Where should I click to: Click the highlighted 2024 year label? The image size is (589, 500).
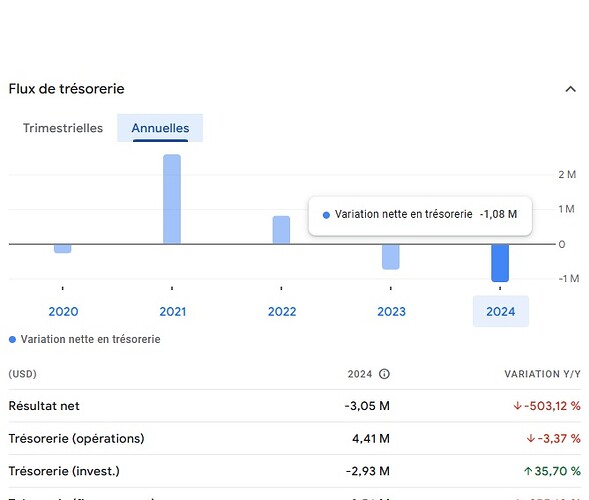click(500, 311)
